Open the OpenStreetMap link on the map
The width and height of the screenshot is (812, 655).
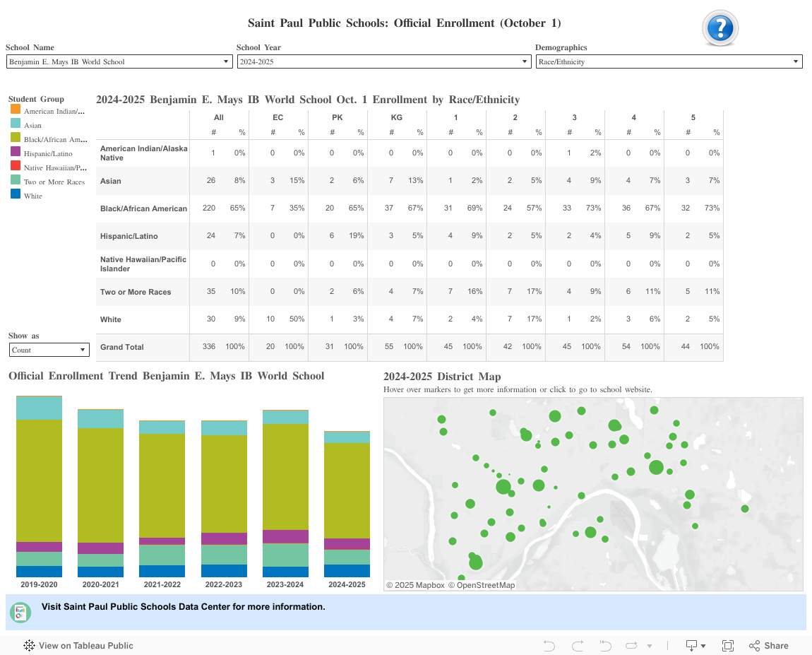[483, 585]
